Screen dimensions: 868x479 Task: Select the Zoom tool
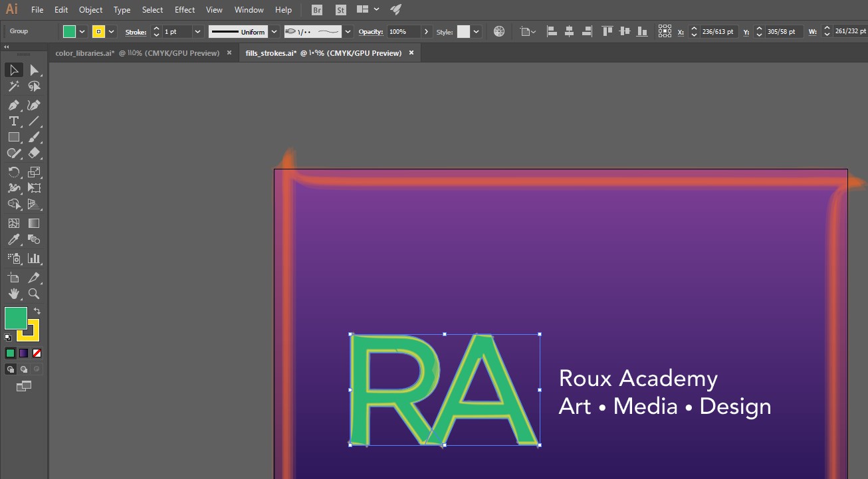click(35, 294)
